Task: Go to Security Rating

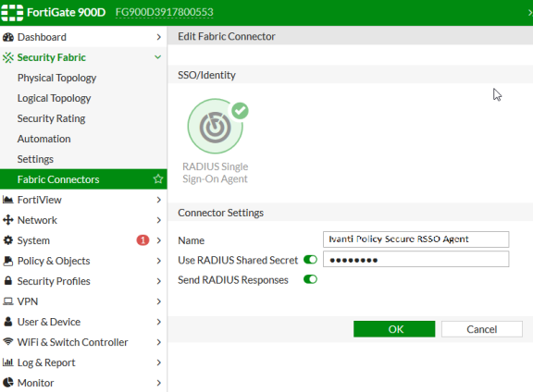Action: point(51,118)
